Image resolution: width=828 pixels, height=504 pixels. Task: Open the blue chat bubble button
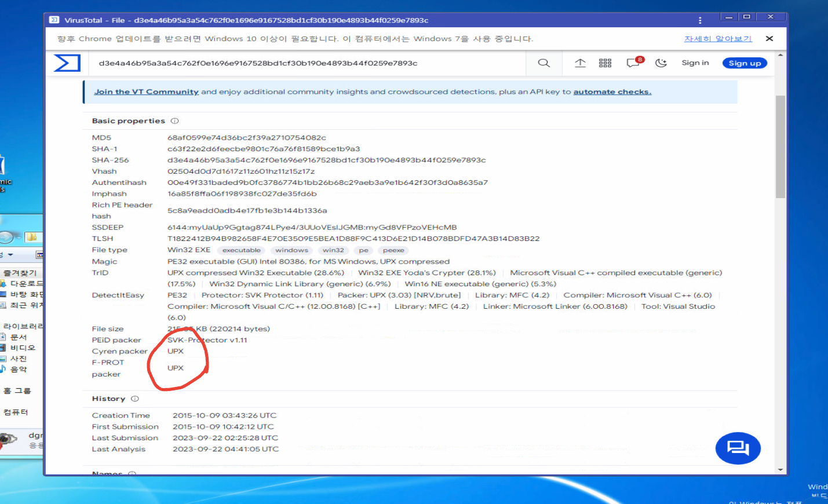738,448
